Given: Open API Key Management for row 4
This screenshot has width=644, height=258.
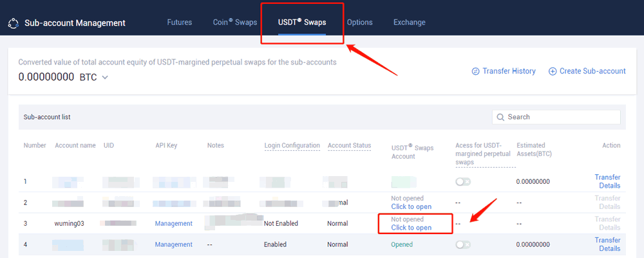Looking at the screenshot, I should tap(173, 244).
